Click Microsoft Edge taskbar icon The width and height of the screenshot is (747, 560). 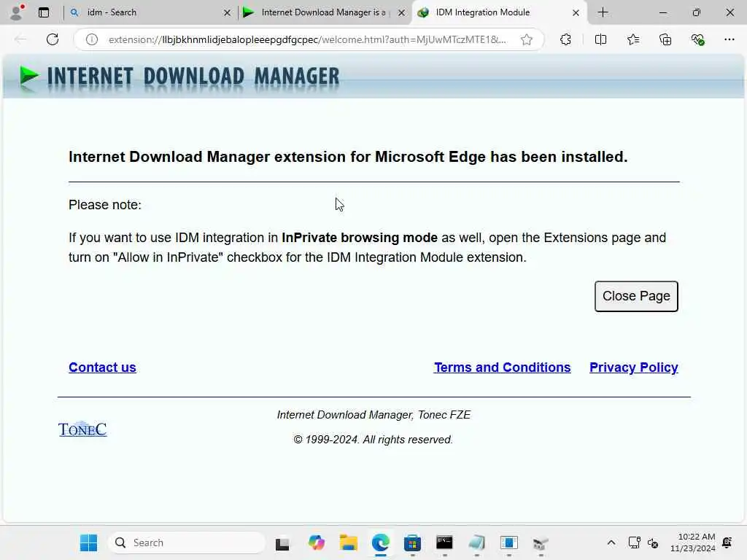tap(381, 542)
